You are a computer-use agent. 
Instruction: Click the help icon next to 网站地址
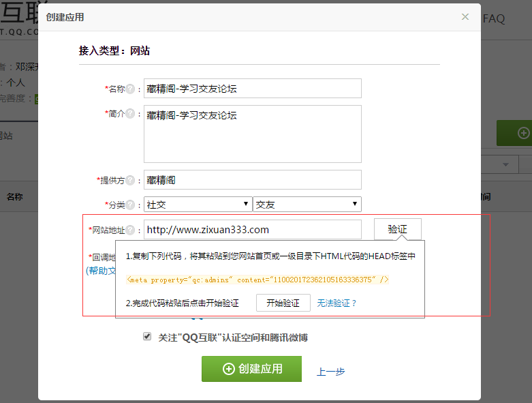(x=130, y=230)
